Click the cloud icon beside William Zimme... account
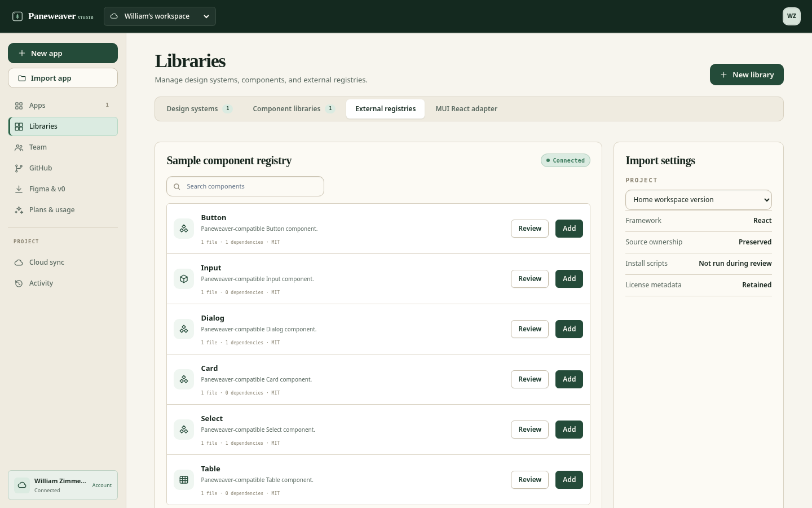The image size is (812, 508). coord(22,485)
